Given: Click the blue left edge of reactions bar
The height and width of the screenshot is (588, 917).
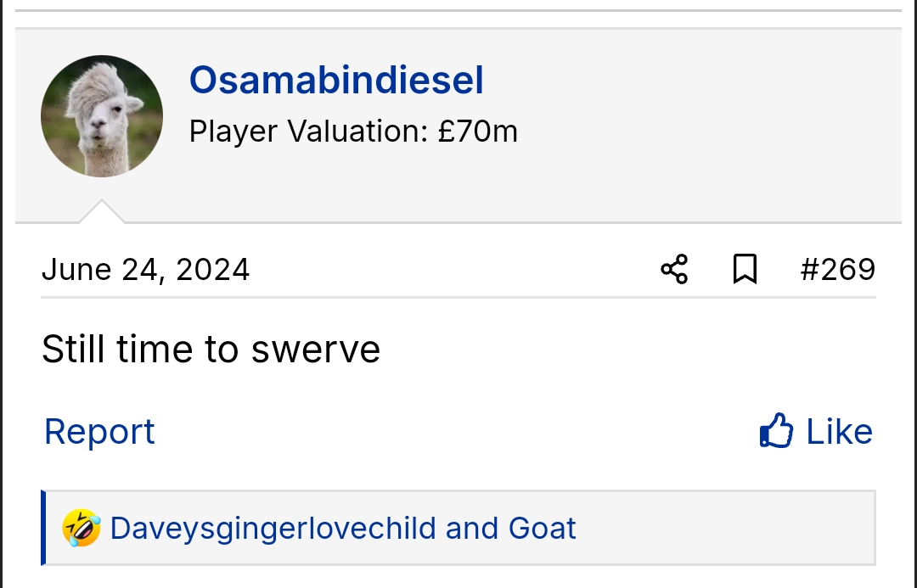Looking at the screenshot, I should click(x=43, y=528).
